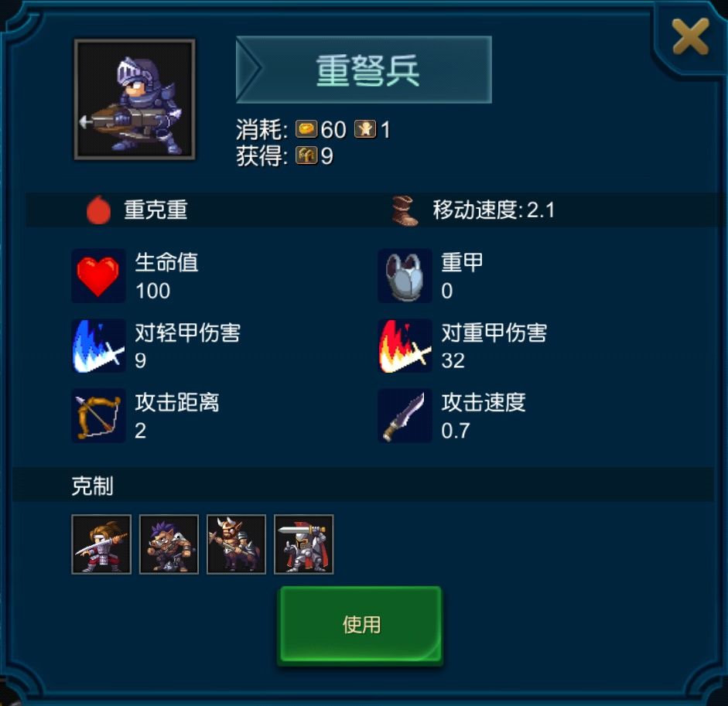Click the dagger 攻击速度 icon

pos(405,416)
